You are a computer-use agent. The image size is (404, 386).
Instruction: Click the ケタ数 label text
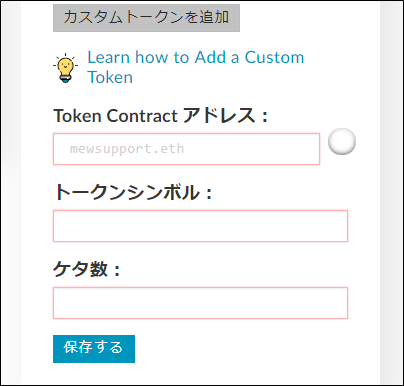pyautogui.click(x=86, y=269)
